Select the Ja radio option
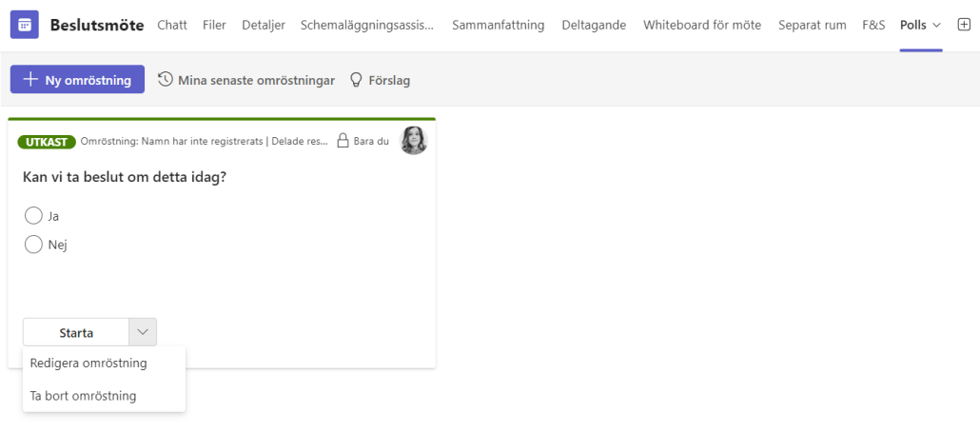Viewport: 980px width, 433px height. coord(33,216)
